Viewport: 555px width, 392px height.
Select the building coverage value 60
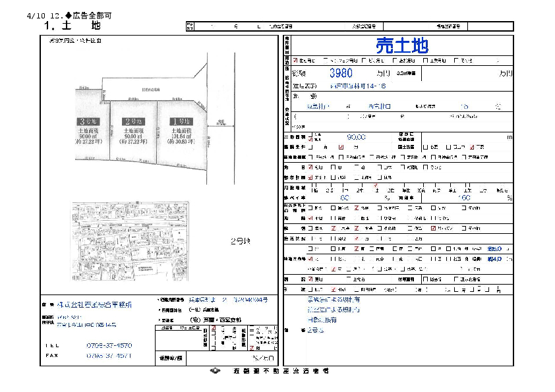[x=344, y=198]
